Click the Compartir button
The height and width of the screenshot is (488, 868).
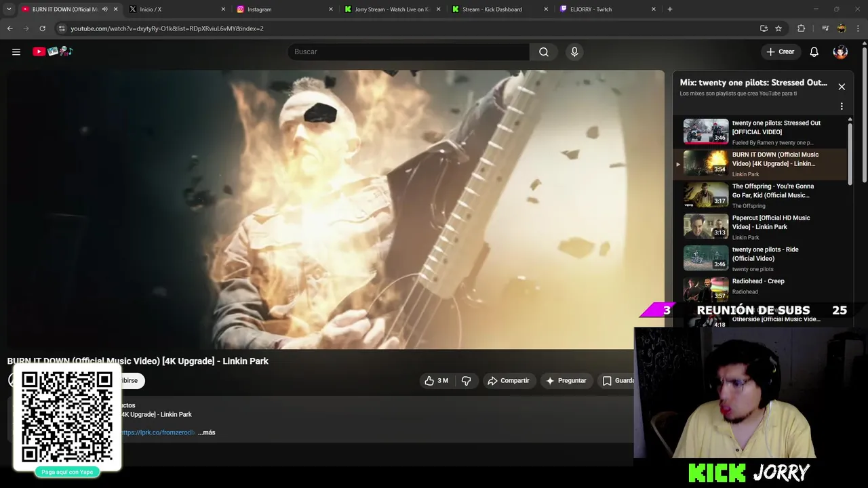509,381
